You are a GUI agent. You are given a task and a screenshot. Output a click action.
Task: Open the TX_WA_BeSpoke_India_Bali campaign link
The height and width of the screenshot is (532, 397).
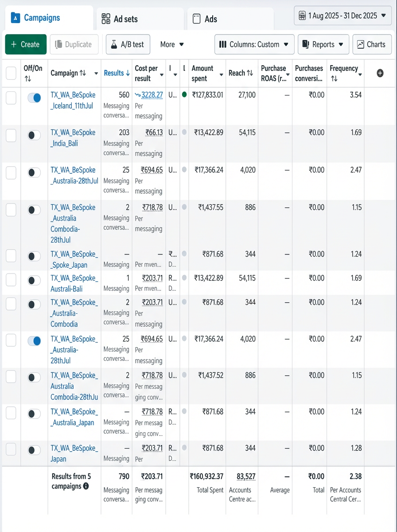pyautogui.click(x=73, y=138)
